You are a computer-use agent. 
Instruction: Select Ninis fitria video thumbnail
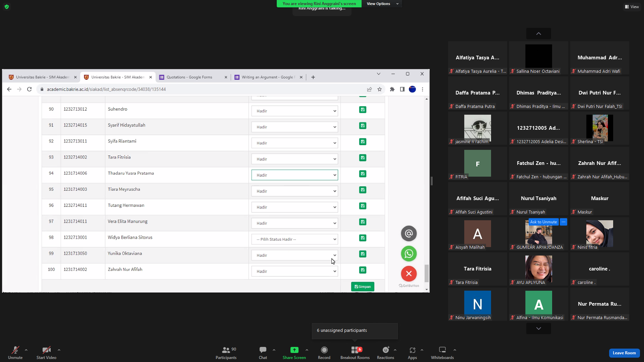point(600,234)
